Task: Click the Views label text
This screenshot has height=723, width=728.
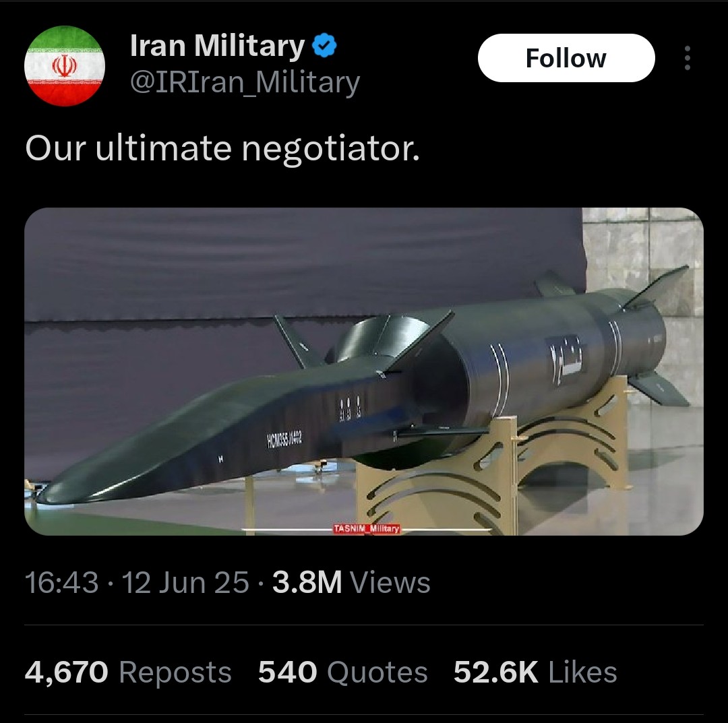Action: 390,582
